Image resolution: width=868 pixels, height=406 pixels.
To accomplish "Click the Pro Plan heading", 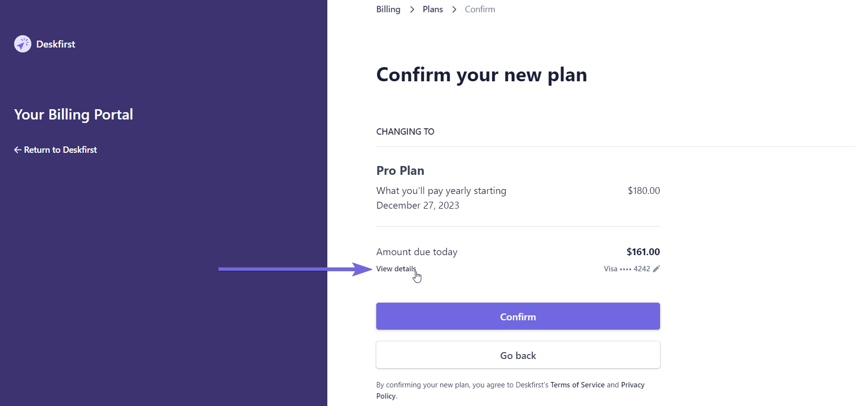I will click(x=400, y=170).
